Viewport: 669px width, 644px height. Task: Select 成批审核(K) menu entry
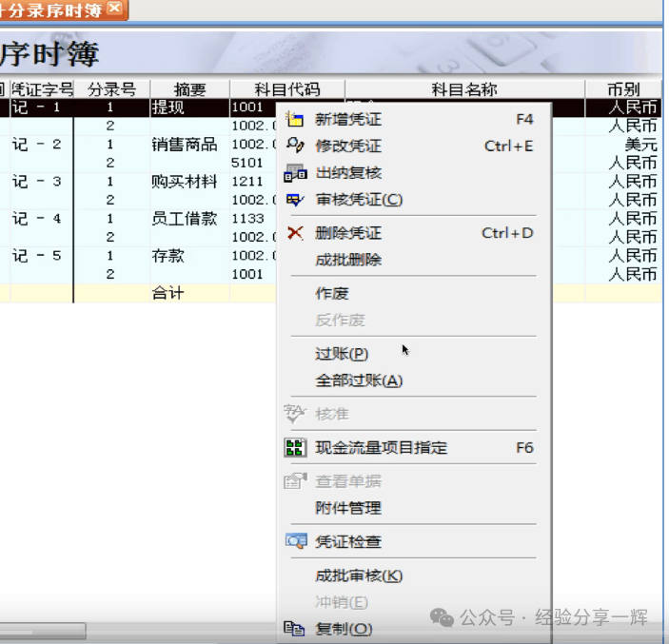point(359,576)
